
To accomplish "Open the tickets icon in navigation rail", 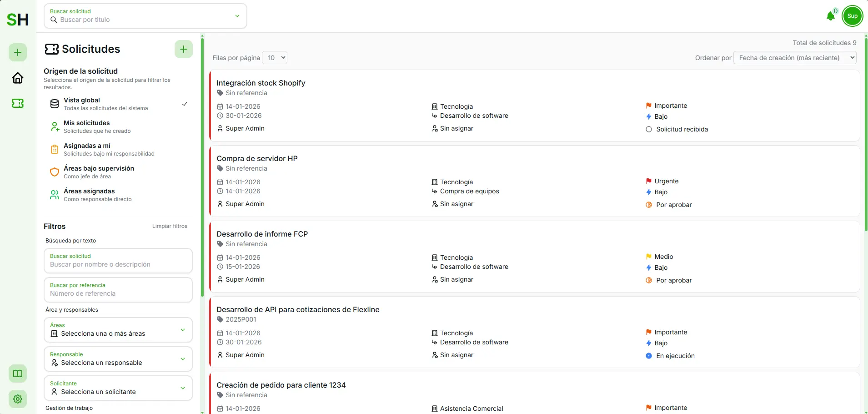I will 18,103.
